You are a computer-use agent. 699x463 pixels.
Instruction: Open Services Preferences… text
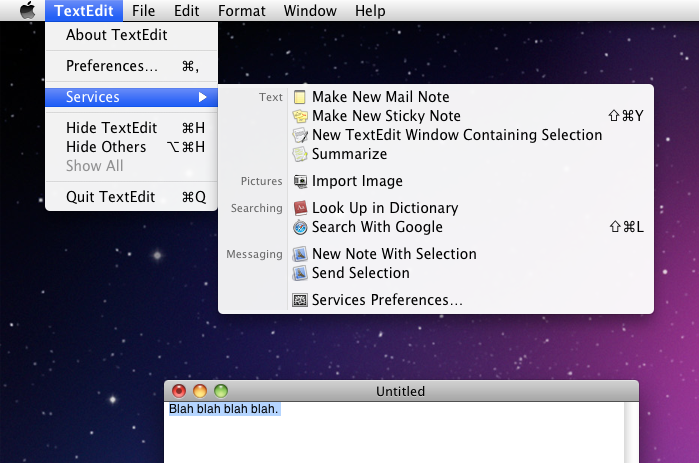tap(387, 300)
